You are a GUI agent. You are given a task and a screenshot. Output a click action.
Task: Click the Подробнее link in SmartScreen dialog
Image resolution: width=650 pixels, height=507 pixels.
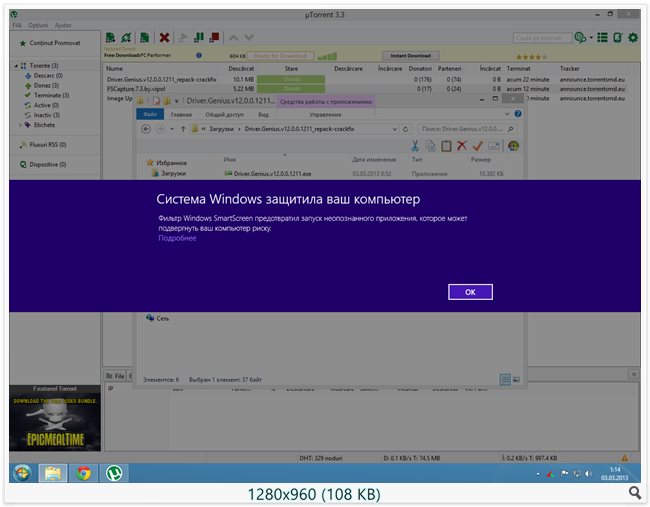tap(177, 238)
